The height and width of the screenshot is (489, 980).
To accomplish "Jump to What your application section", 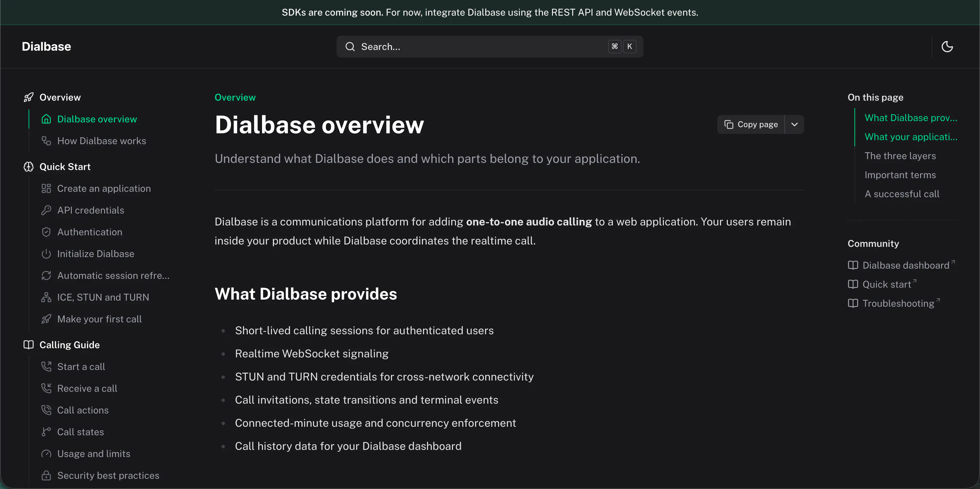I will click(x=911, y=137).
